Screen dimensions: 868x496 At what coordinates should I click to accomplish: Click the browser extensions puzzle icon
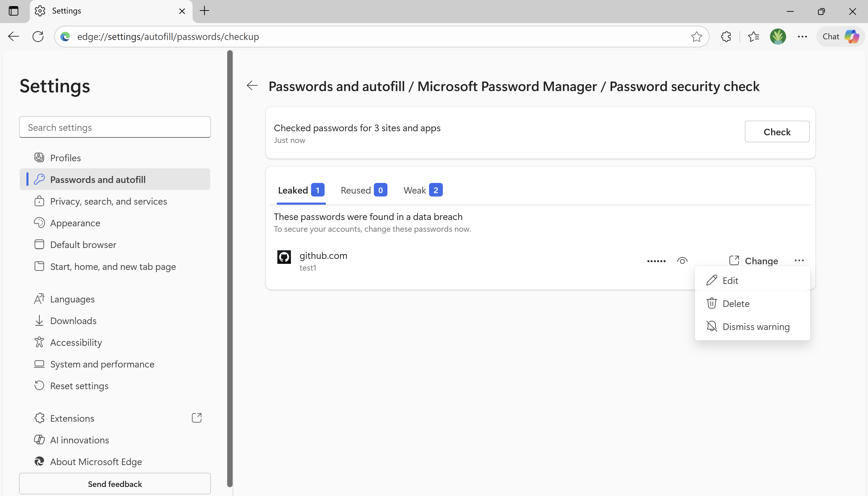[x=726, y=36]
